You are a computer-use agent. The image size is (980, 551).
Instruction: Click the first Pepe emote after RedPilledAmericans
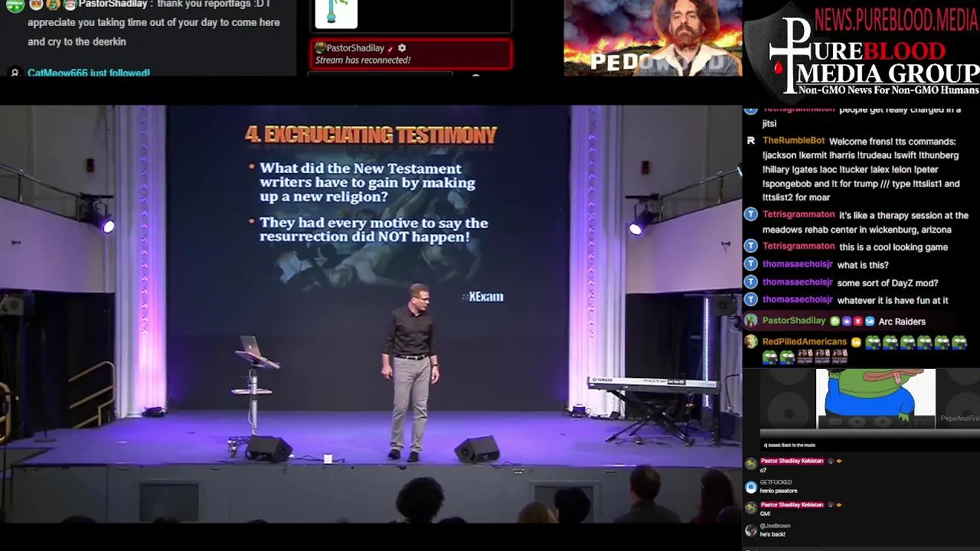(873, 342)
